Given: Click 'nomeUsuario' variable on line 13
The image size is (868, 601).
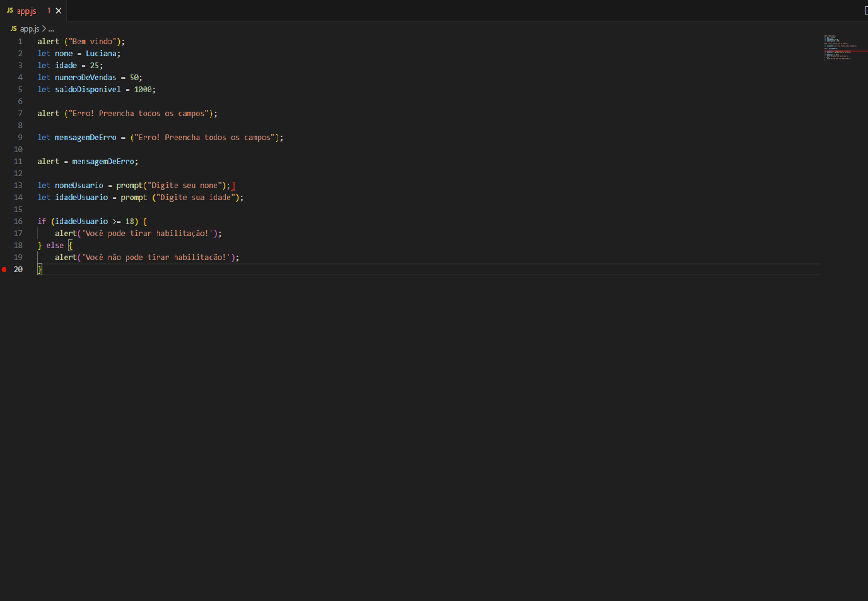Looking at the screenshot, I should pos(79,186).
